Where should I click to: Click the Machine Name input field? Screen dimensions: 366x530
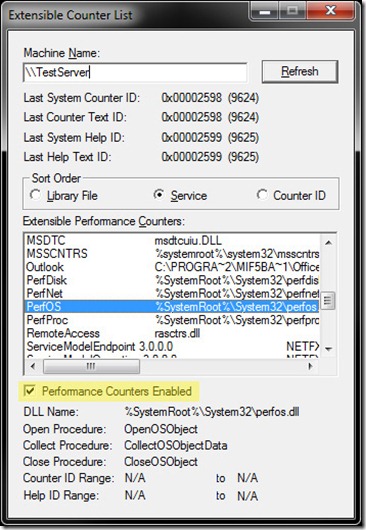pyautogui.click(x=135, y=72)
